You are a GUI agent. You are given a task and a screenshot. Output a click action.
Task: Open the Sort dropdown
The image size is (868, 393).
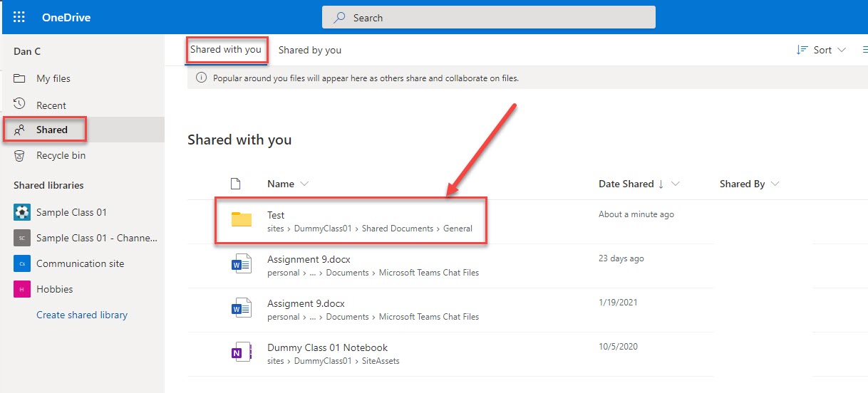pyautogui.click(x=821, y=50)
